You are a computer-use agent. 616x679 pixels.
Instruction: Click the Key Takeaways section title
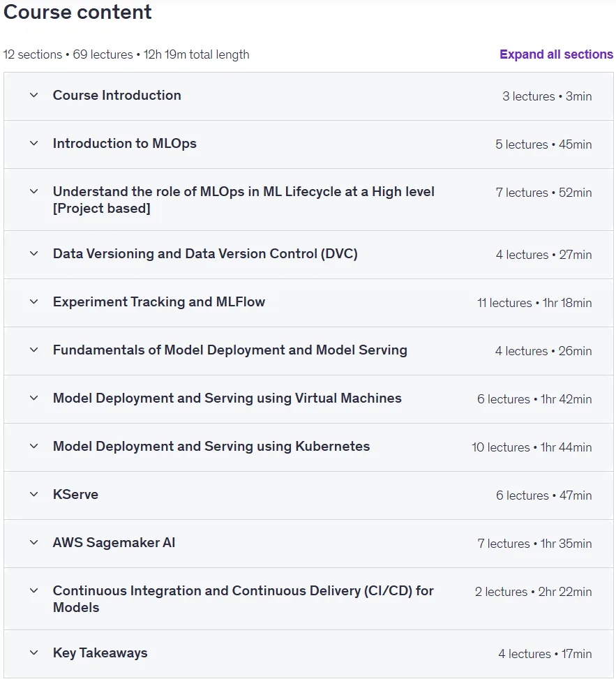click(100, 652)
